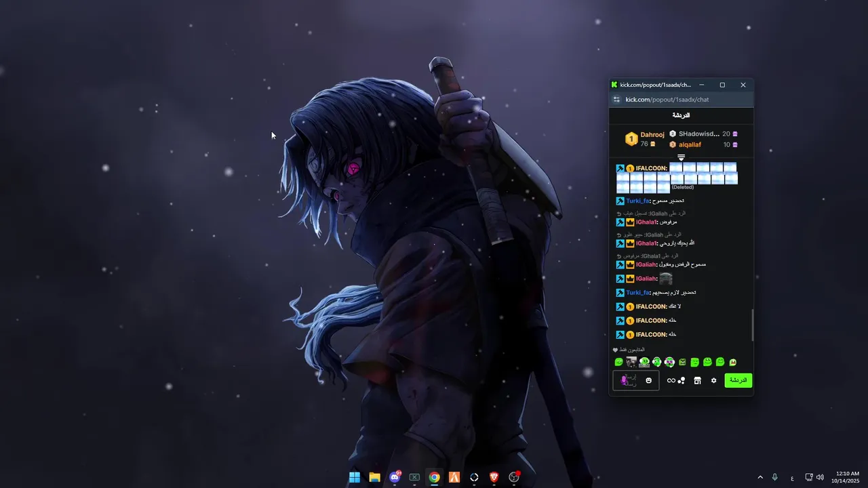Open site information icon in address bar
The width and height of the screenshot is (868, 488).
(616, 100)
